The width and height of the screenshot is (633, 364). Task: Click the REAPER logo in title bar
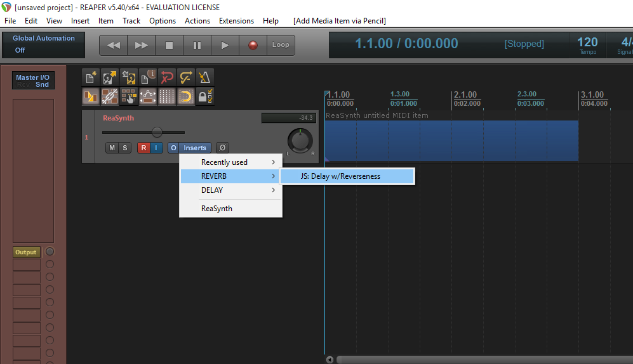point(6,7)
